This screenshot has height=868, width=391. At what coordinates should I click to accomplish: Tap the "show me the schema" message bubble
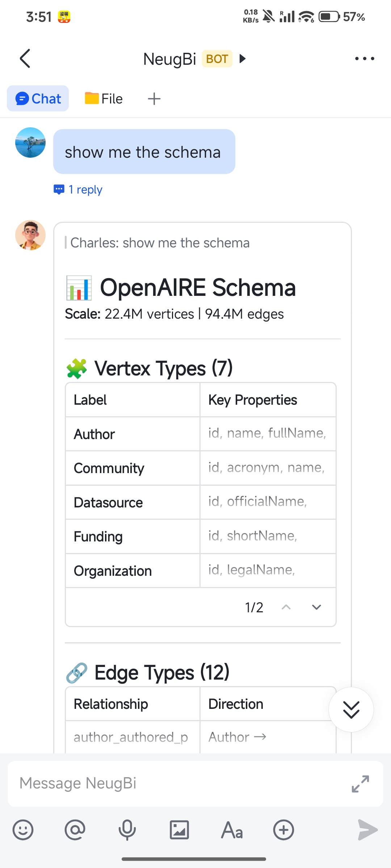point(144,152)
